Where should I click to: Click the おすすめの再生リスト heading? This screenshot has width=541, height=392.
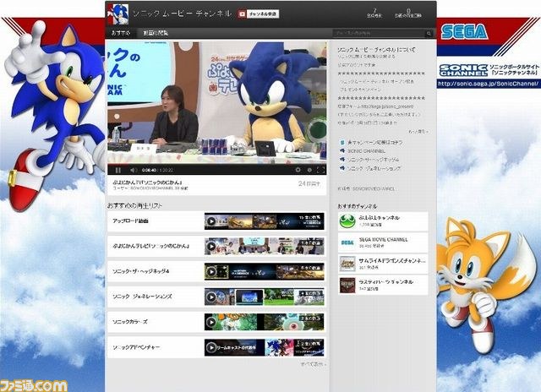(x=134, y=205)
